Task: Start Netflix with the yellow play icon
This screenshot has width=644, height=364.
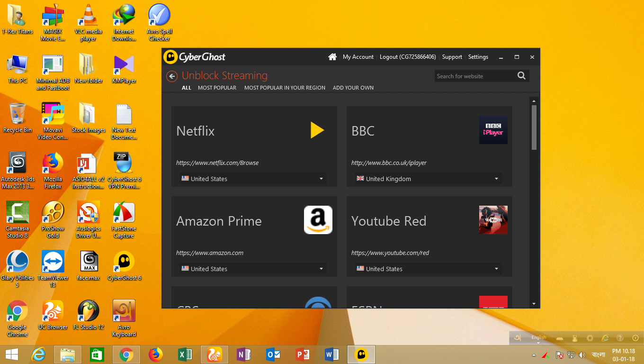Action: (318, 130)
